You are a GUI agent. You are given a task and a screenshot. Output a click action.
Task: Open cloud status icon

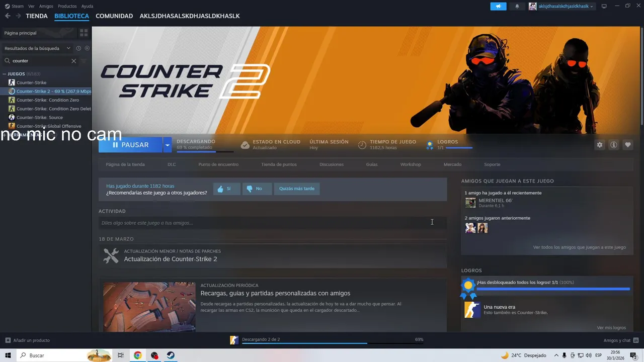click(245, 145)
